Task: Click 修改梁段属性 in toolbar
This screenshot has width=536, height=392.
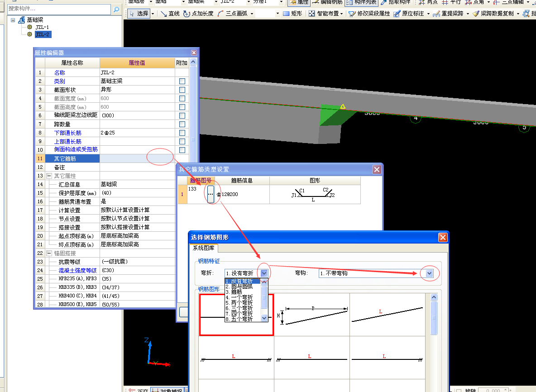Action: point(369,13)
